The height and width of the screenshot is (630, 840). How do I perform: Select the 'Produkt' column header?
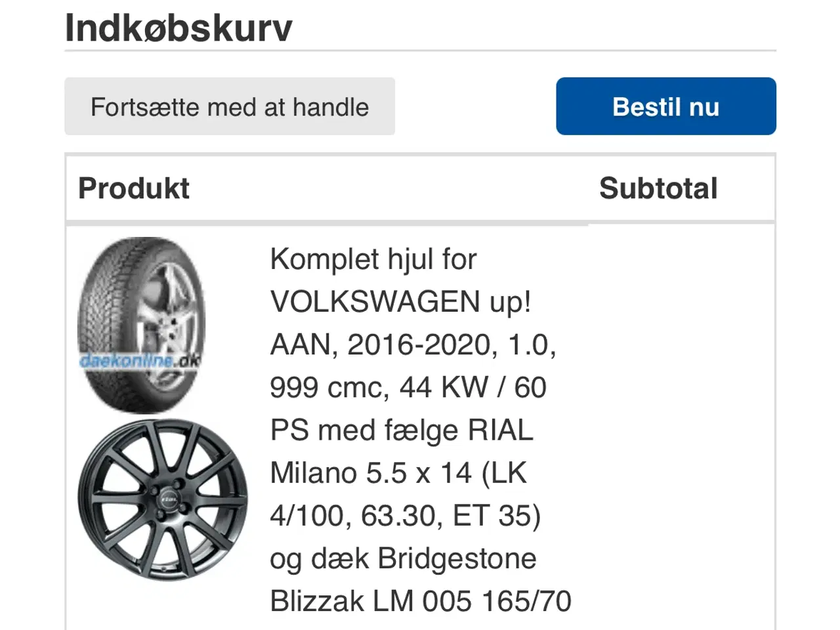tap(133, 188)
